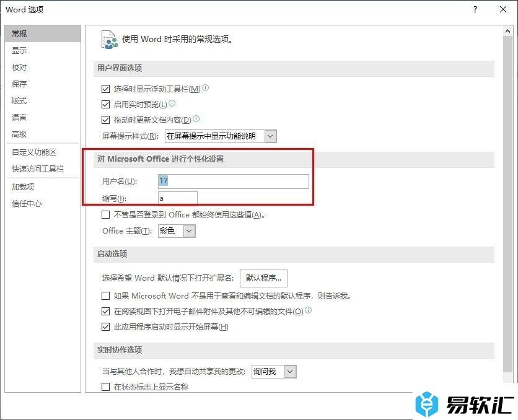Toggle 此应用程序启动时显示开始屏幕 checkbox

[x=106, y=327]
